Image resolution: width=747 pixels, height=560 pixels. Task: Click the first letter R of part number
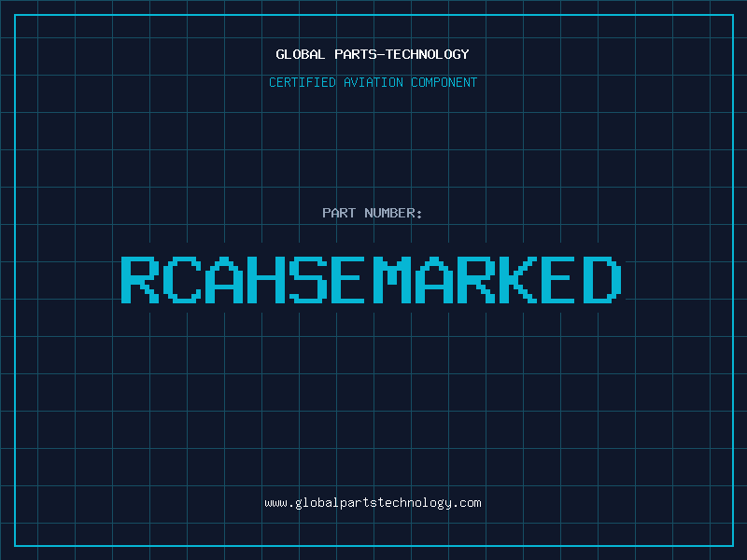pyautogui.click(x=140, y=280)
